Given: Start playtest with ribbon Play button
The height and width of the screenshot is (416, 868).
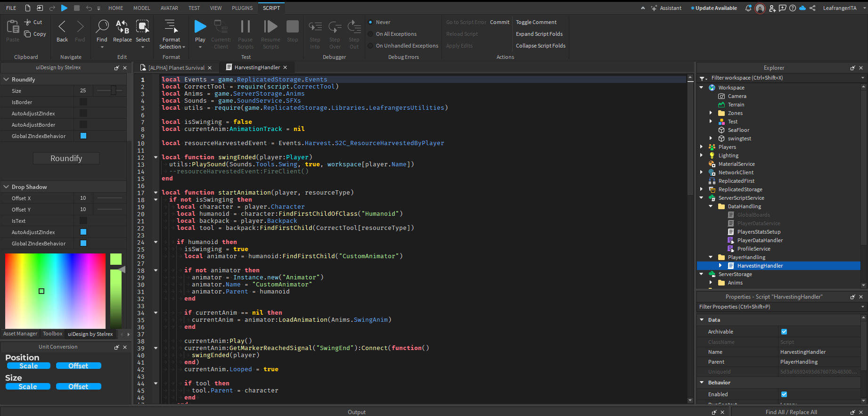Looking at the screenshot, I should coord(200,26).
